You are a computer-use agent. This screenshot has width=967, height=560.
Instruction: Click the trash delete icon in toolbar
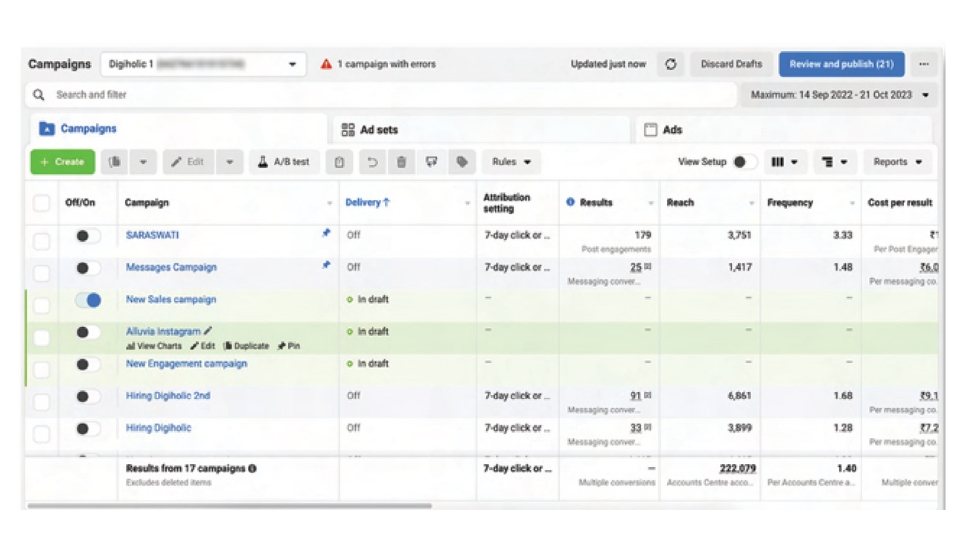[x=401, y=162]
